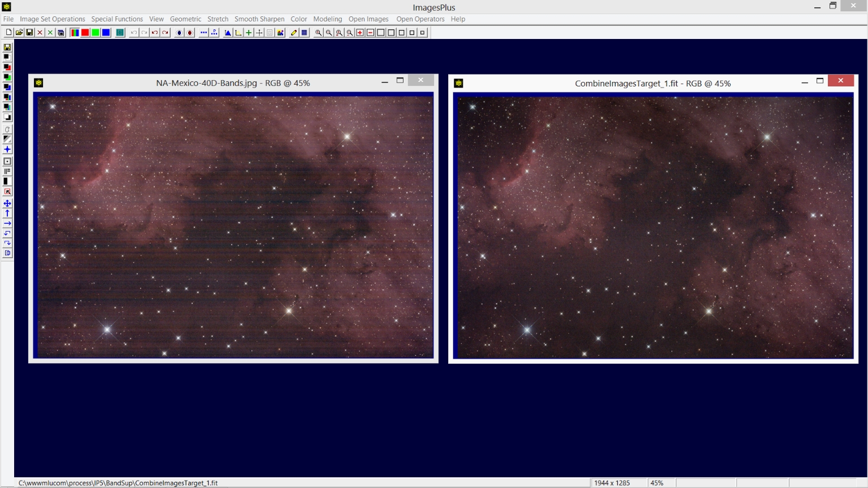Viewport: 868px width, 488px height.
Task: Click the red X toolbar icon
Action: (40, 33)
